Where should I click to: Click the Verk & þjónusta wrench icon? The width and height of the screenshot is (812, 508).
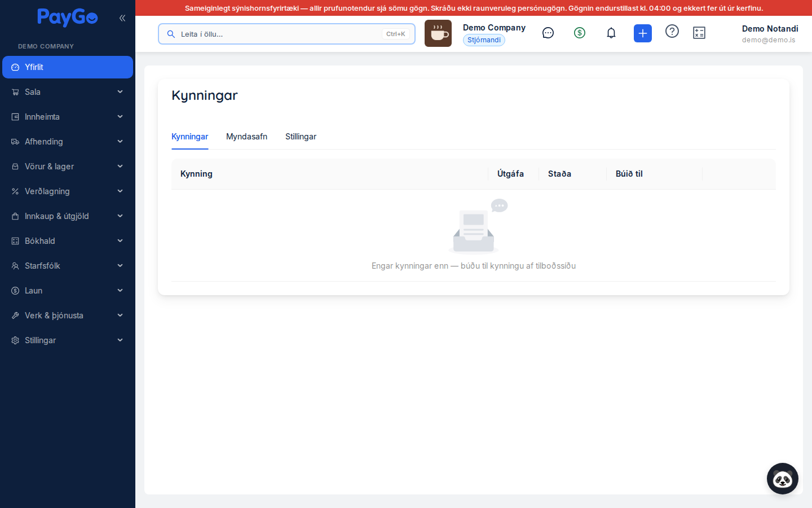tap(15, 316)
